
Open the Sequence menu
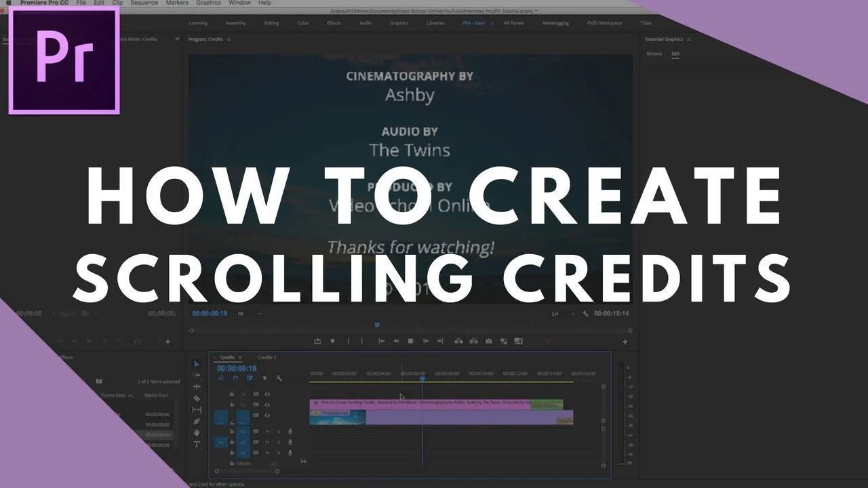pos(144,3)
